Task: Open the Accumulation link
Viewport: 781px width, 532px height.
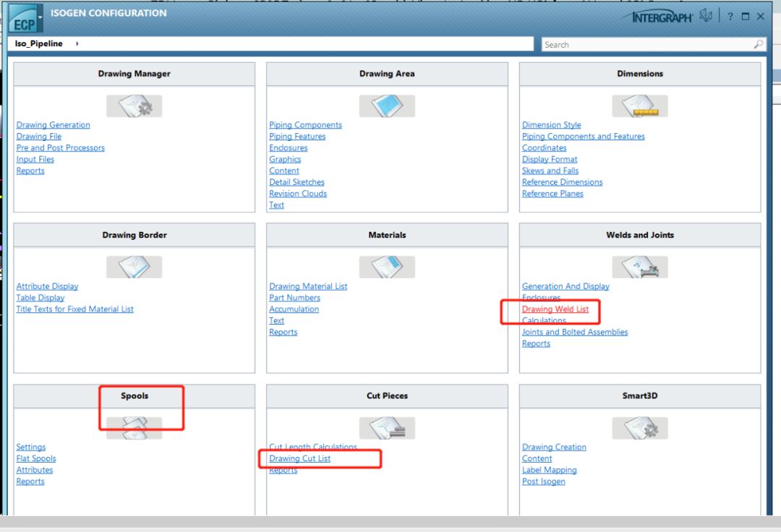Action: tap(294, 309)
